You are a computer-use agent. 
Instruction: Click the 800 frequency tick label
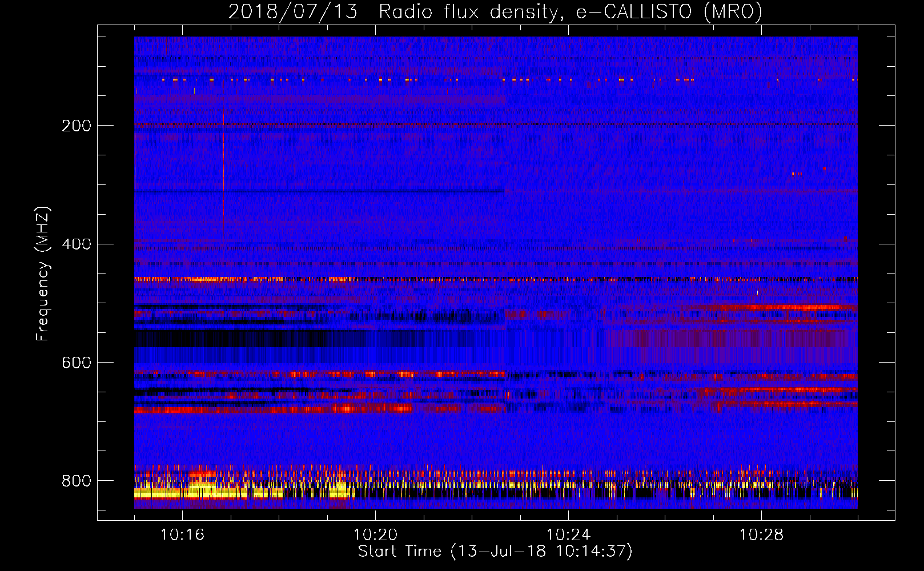[77, 481]
